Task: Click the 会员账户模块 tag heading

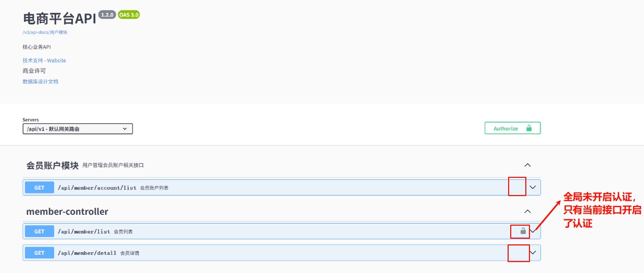Action: [52, 165]
